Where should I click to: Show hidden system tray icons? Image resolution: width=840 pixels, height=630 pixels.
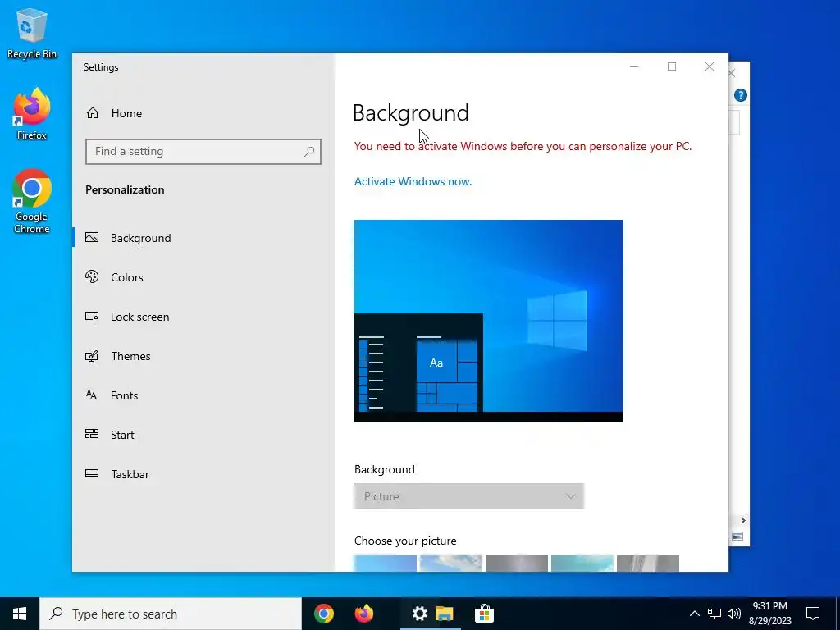tap(694, 614)
